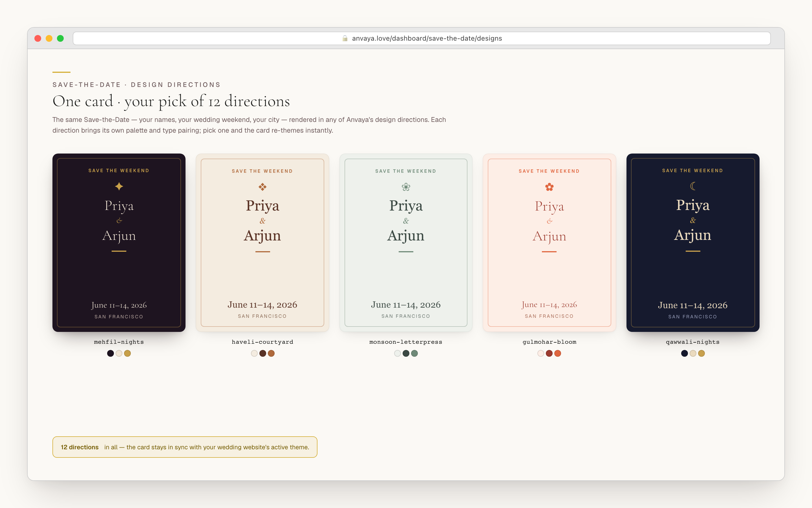Image resolution: width=812 pixels, height=508 pixels.
Task: Click the monsoon-letterpress label text
Action: pos(406,342)
